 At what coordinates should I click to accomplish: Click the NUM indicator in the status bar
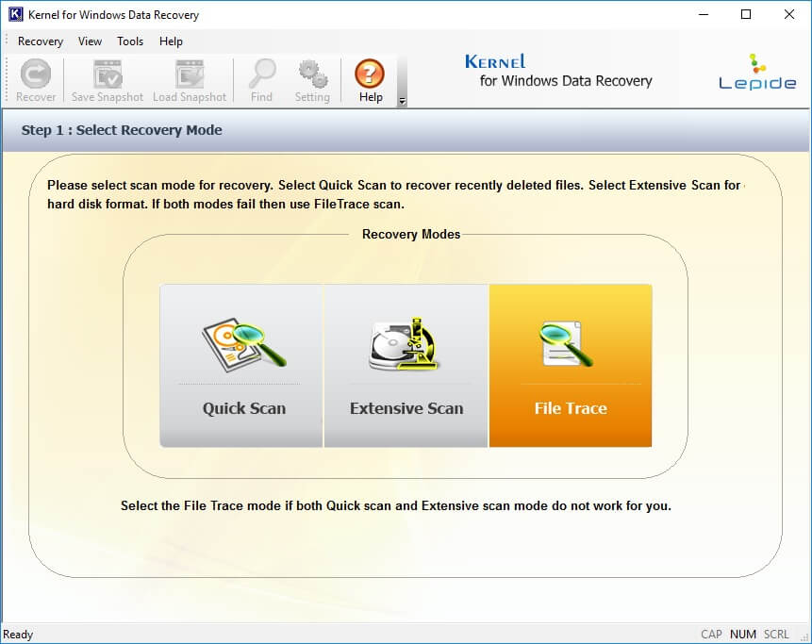pos(742,634)
